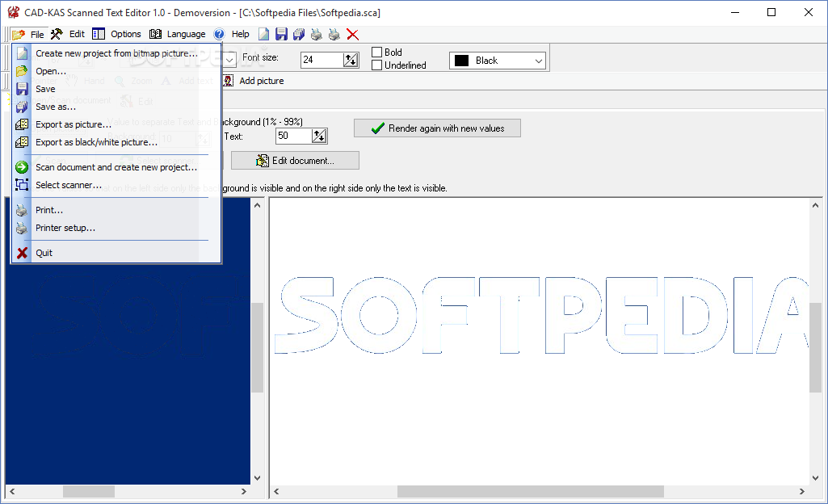Image resolution: width=828 pixels, height=504 pixels.
Task: Click right pane horizontal scrollbar thumb
Action: tap(530, 491)
